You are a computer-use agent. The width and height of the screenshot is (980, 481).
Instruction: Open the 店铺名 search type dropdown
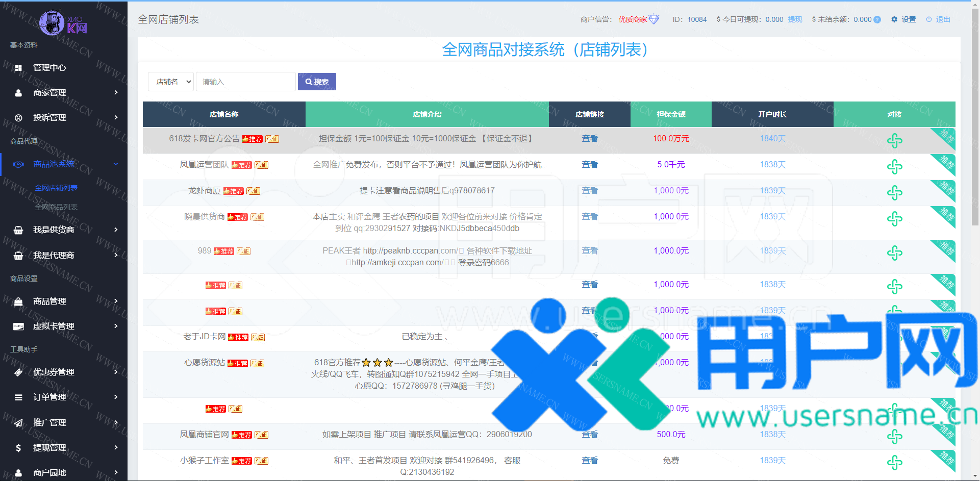click(x=171, y=82)
